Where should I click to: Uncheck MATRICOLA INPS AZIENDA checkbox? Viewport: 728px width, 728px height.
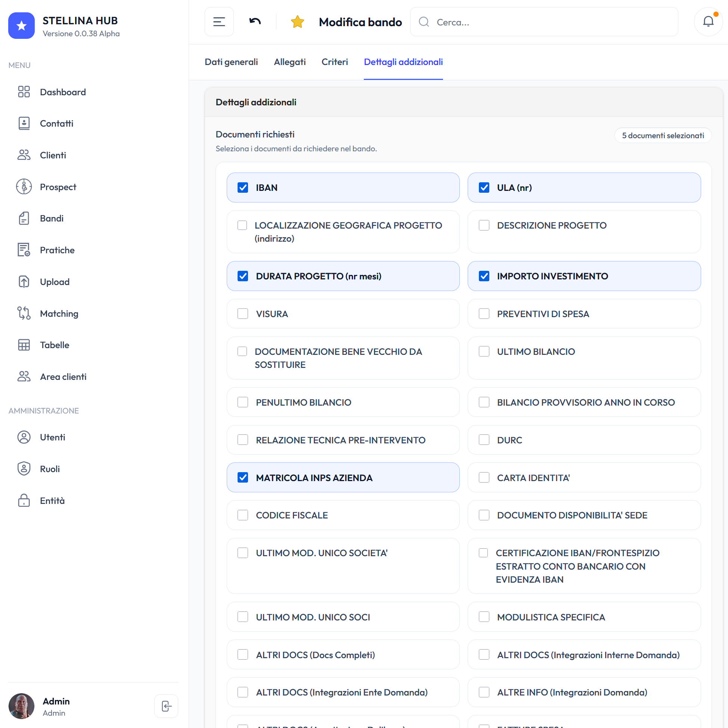pos(243,477)
